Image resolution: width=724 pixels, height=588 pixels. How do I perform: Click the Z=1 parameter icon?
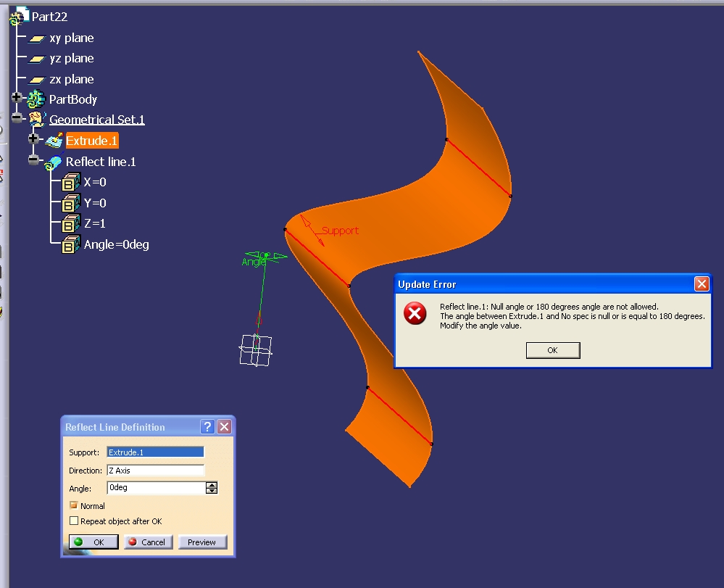coord(70,223)
